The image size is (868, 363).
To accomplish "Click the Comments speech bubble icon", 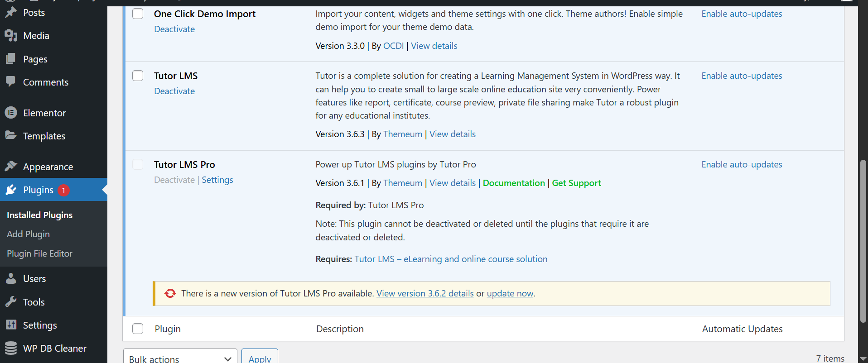I will (11, 82).
